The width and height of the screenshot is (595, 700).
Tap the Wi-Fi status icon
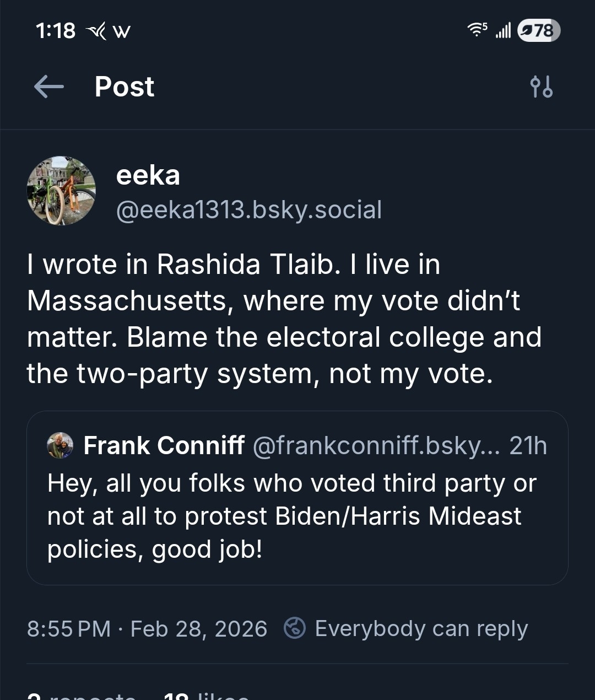click(x=477, y=30)
